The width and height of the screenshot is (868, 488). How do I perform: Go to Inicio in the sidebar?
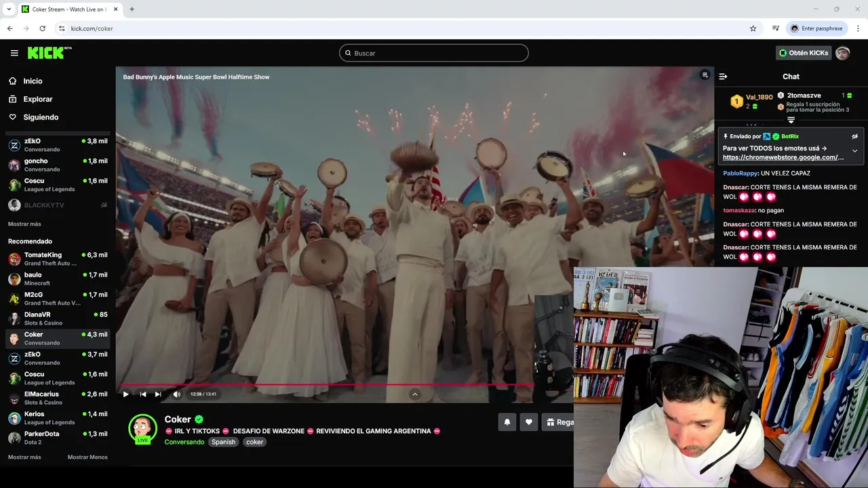(33, 81)
